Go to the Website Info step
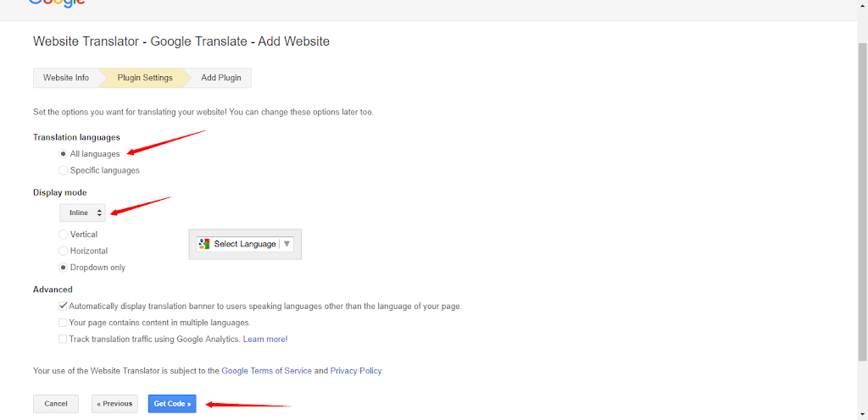The height and width of the screenshot is (420, 868). [65, 78]
